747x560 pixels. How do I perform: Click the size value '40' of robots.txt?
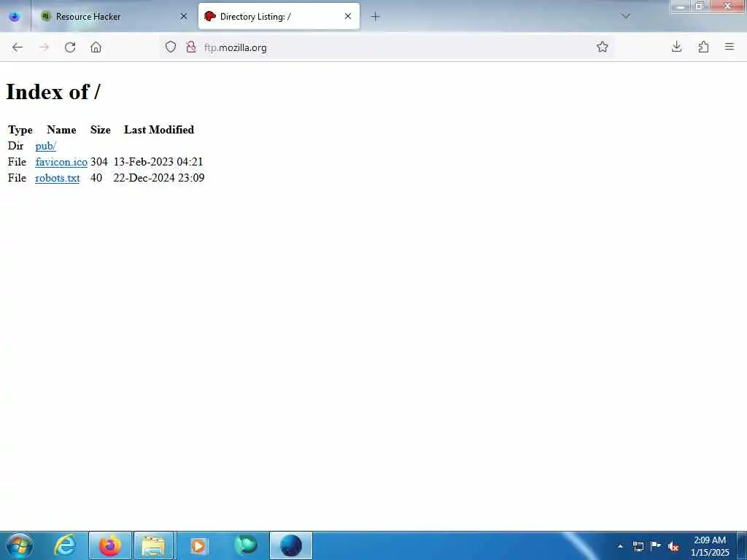click(x=96, y=178)
